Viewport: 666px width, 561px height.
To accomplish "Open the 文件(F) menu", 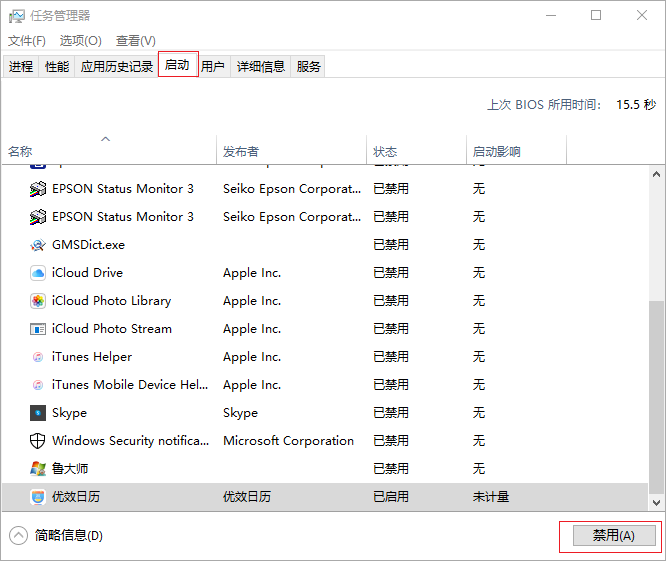I will pyautogui.click(x=26, y=41).
